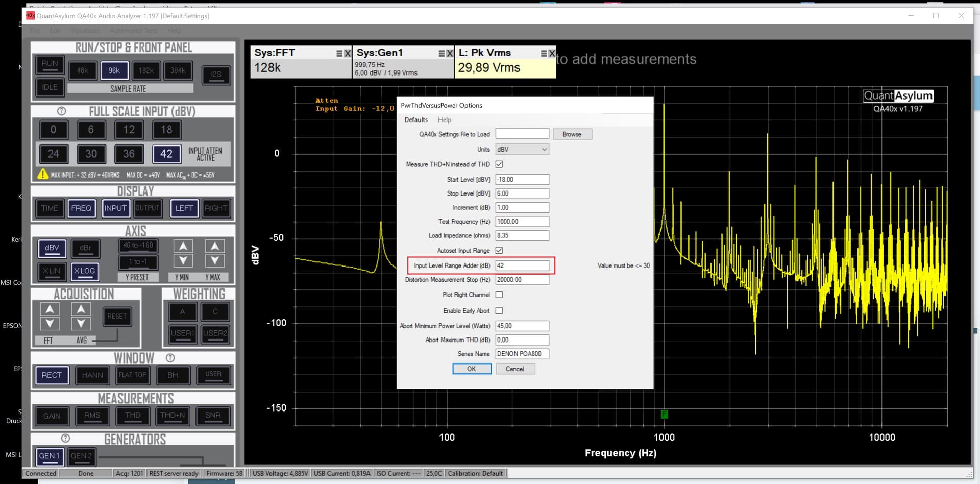Open the Help menu in dialog

pyautogui.click(x=444, y=119)
